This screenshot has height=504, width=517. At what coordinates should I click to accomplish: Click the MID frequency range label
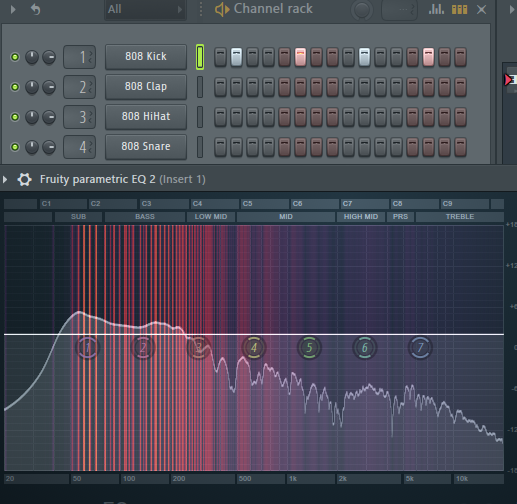[x=286, y=217]
